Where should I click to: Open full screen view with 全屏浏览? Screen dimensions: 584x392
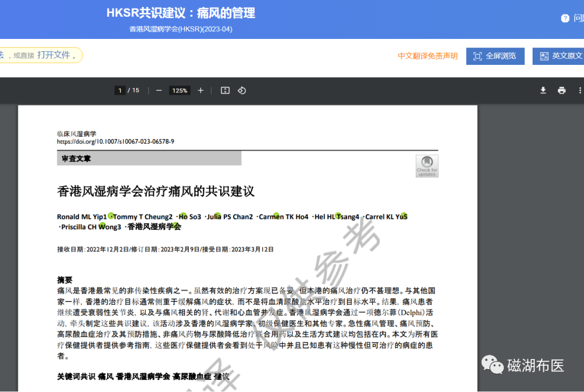point(495,56)
